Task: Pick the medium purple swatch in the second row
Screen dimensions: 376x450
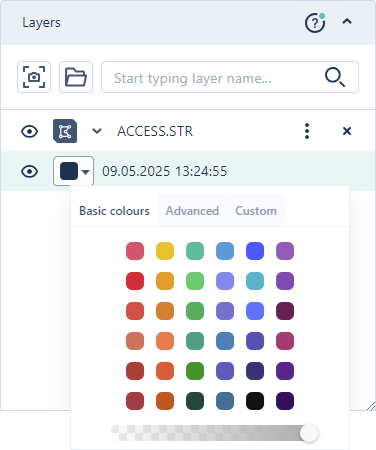Action: point(285,281)
